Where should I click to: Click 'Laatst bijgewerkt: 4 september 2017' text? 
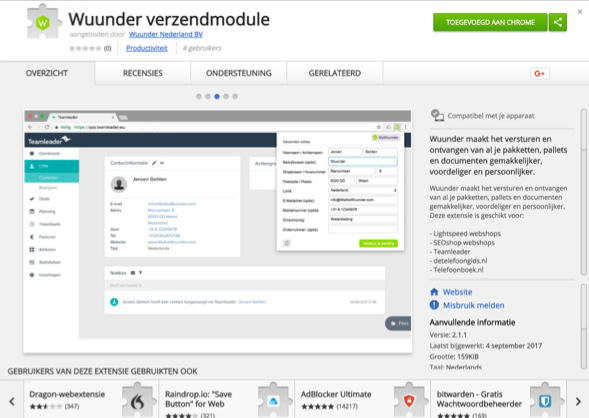(x=486, y=346)
